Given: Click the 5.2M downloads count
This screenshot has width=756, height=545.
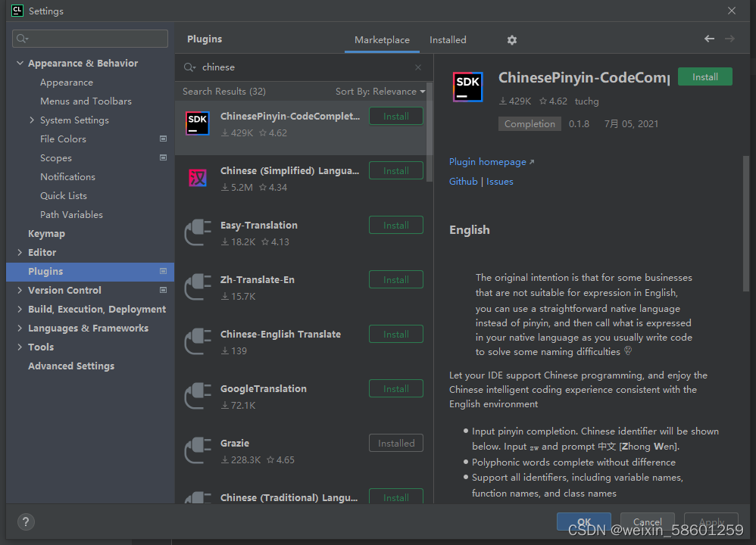Looking at the screenshot, I should 237,188.
